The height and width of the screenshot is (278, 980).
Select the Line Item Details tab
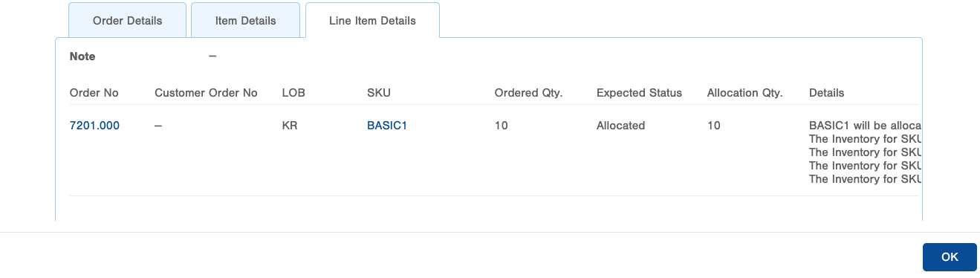pyautogui.click(x=372, y=21)
